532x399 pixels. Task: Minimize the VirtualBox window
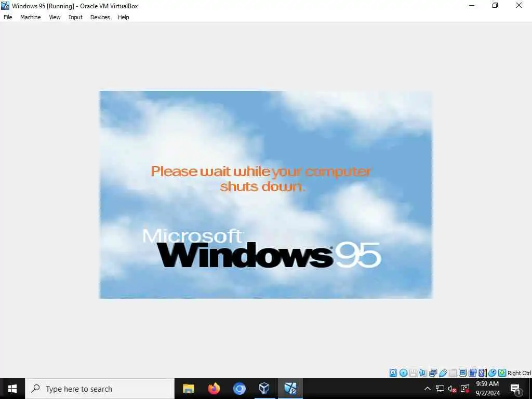[x=472, y=6]
